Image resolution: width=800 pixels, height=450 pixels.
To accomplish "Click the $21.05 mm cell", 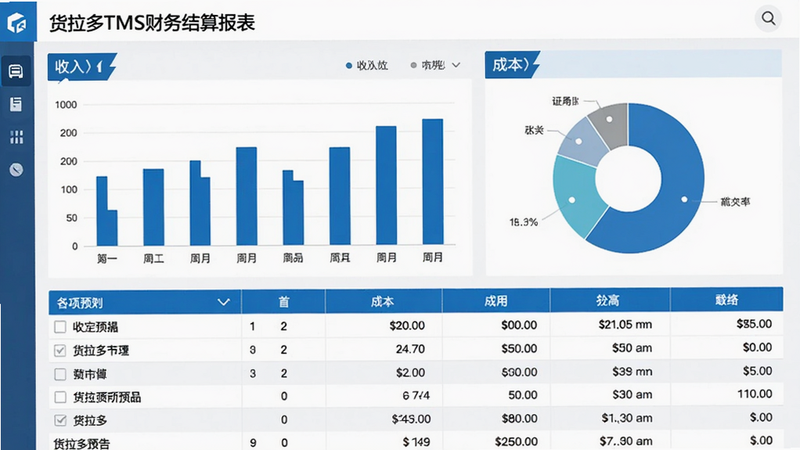I will pos(625,324).
